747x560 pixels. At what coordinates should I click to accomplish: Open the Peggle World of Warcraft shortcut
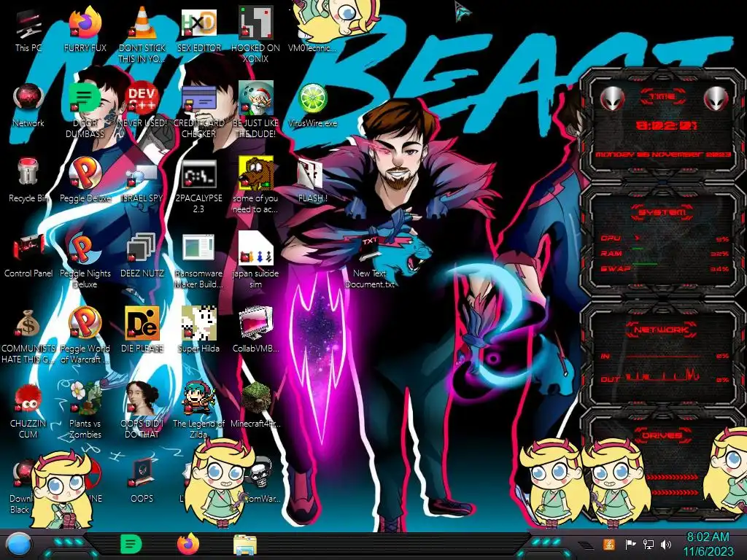pyautogui.click(x=85, y=336)
